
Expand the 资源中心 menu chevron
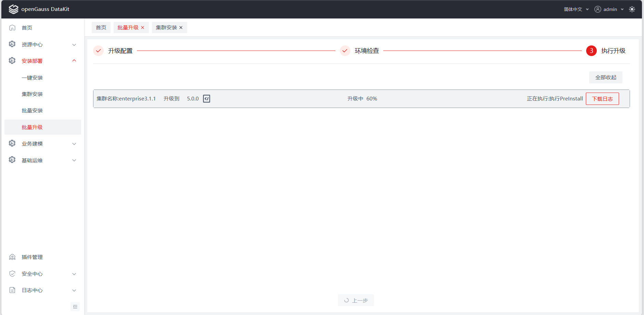[x=74, y=45]
